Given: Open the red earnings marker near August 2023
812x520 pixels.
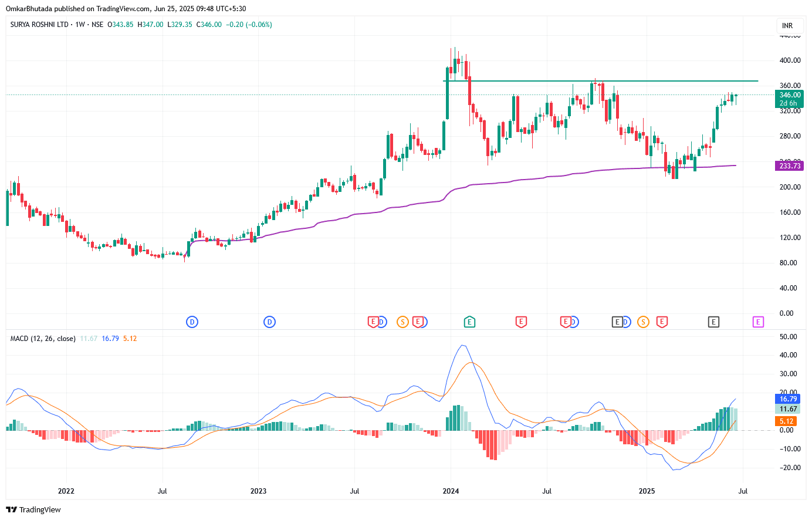Looking at the screenshot, I should click(x=373, y=322).
